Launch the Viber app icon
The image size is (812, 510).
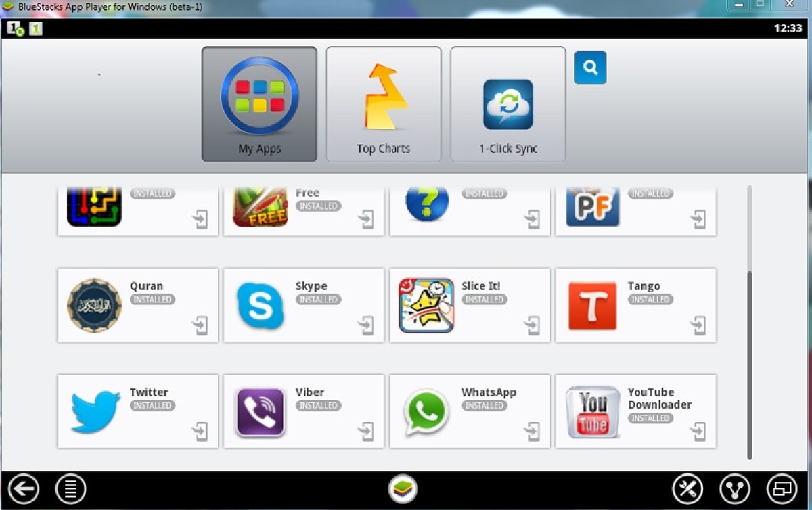click(261, 411)
